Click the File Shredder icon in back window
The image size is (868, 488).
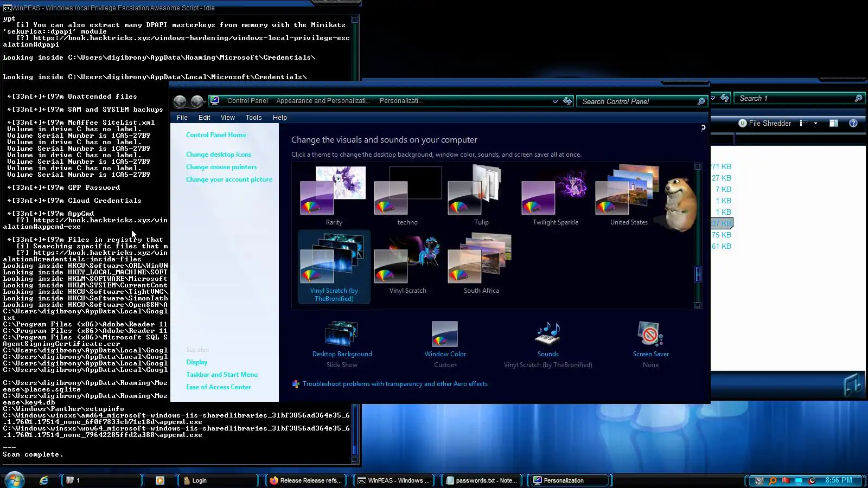[x=743, y=123]
